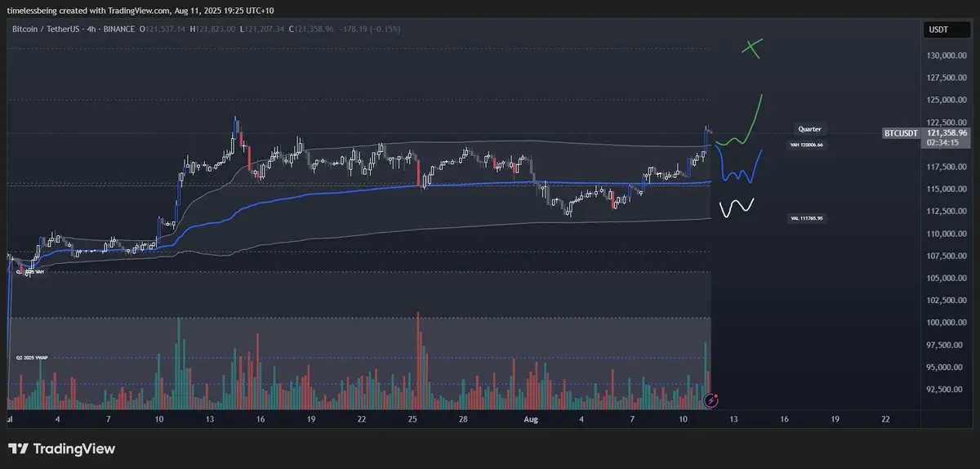
Task: Click the date 28 on the time axis
Action: 463,418
